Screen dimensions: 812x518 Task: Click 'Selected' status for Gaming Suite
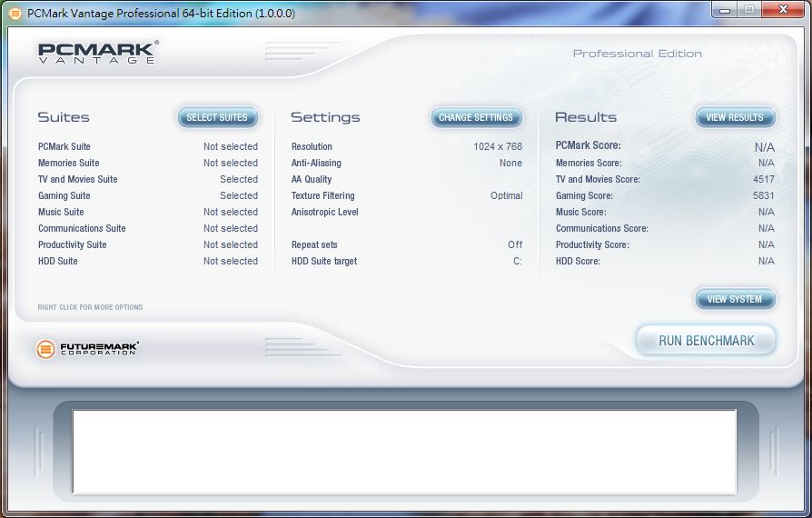[x=239, y=195]
